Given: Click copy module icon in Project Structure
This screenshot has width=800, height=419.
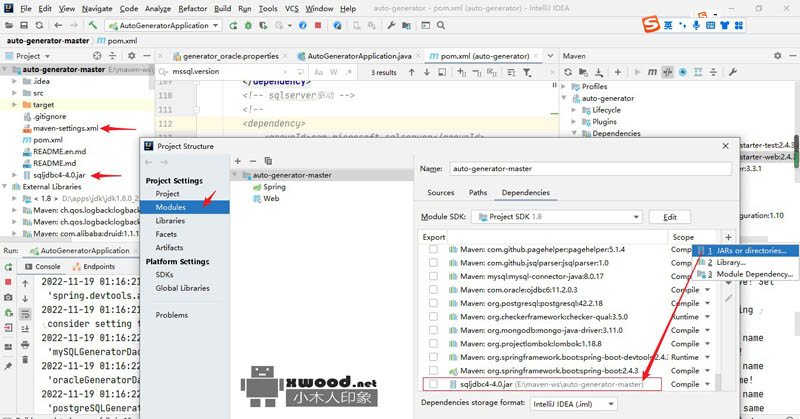Looking at the screenshot, I should point(268,161).
